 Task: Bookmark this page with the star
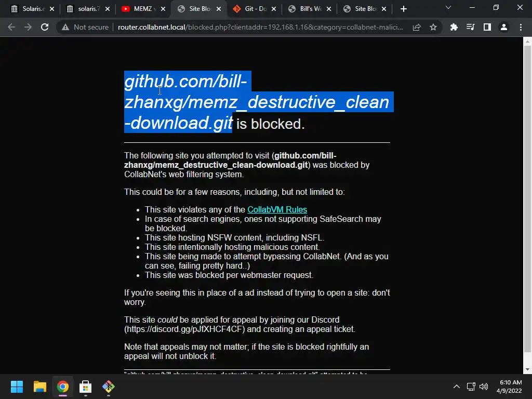[433, 27]
